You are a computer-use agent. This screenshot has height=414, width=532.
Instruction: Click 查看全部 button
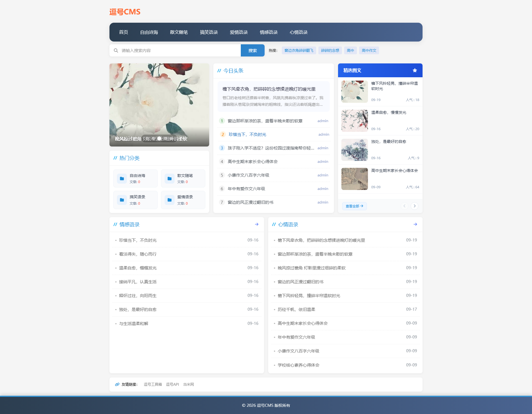pos(354,206)
